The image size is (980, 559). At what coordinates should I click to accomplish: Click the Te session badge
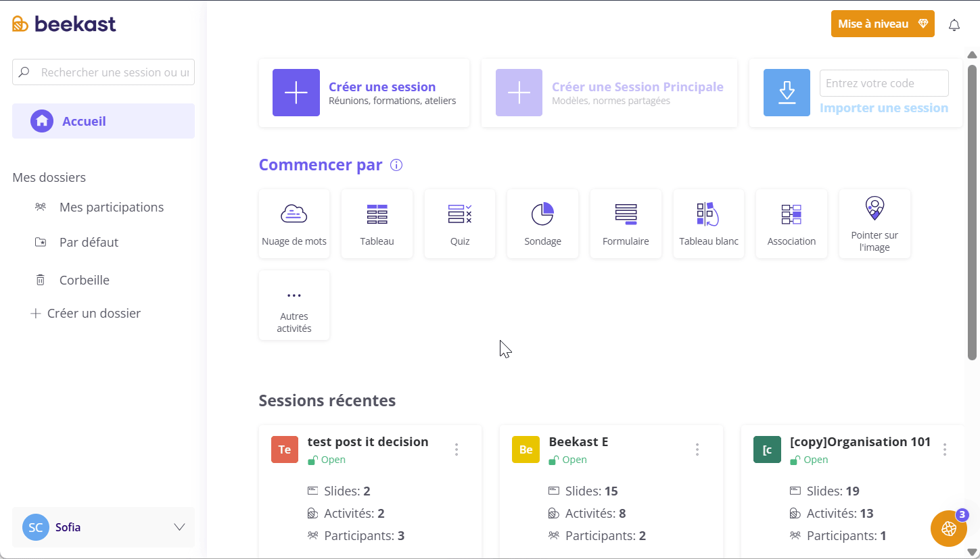click(285, 449)
